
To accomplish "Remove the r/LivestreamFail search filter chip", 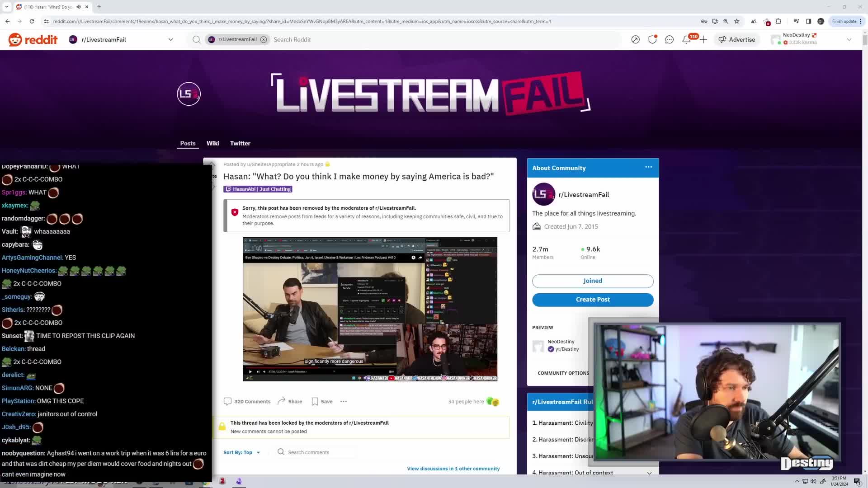I will click(264, 40).
